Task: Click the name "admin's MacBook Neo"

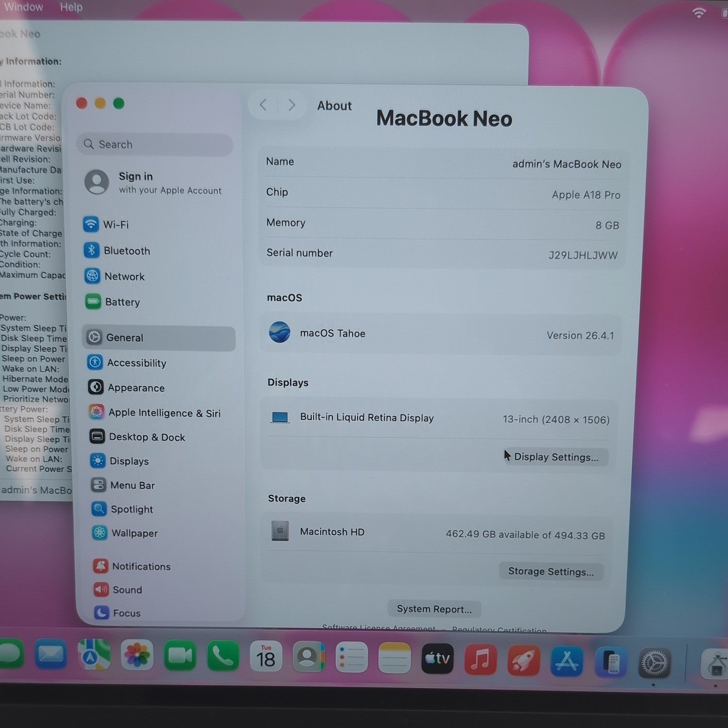Action: (x=567, y=164)
